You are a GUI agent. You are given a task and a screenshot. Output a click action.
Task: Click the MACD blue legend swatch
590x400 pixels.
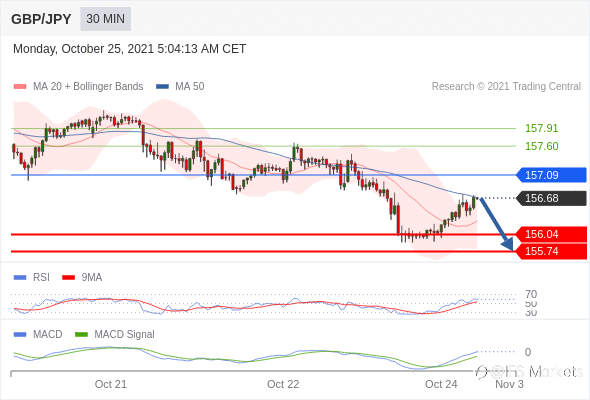coord(20,334)
